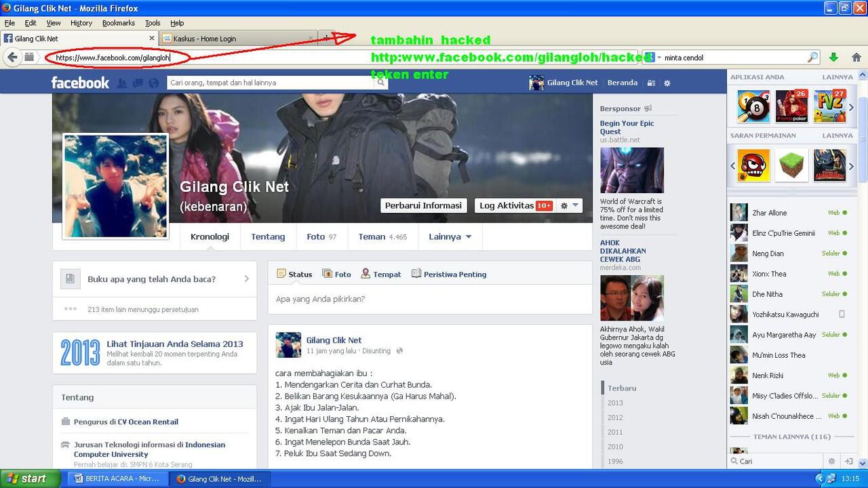The width and height of the screenshot is (868, 488).
Task: Open the Facebook header settings gear
Action: pyautogui.click(x=667, y=83)
